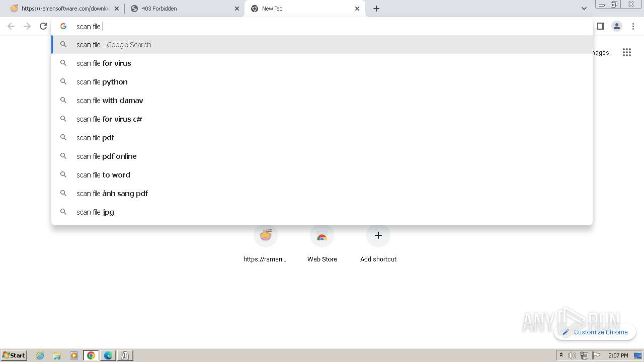The height and width of the screenshot is (362, 644).
Task: Launch Internet Explorer from taskbar
Action: point(40,355)
